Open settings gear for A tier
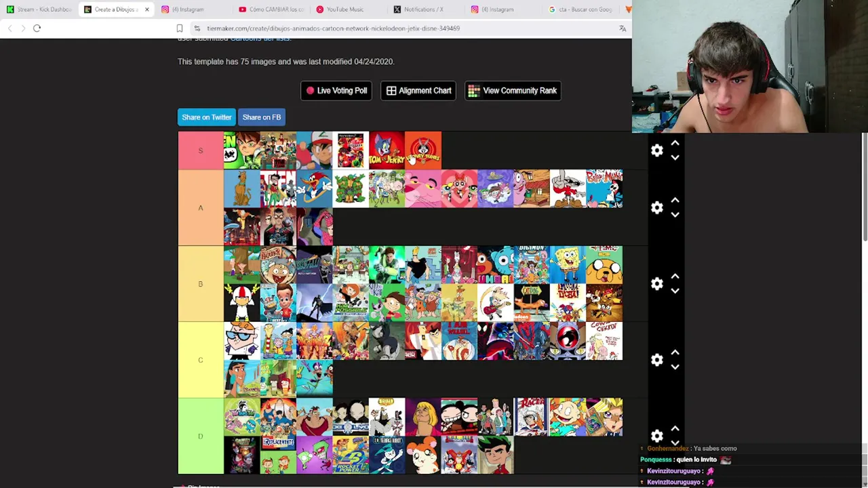 (x=656, y=207)
